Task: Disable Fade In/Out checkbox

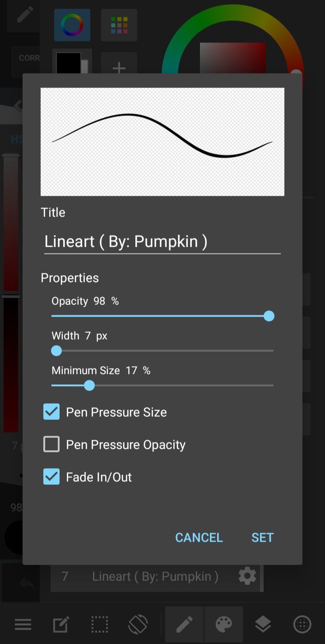Action: (51, 477)
